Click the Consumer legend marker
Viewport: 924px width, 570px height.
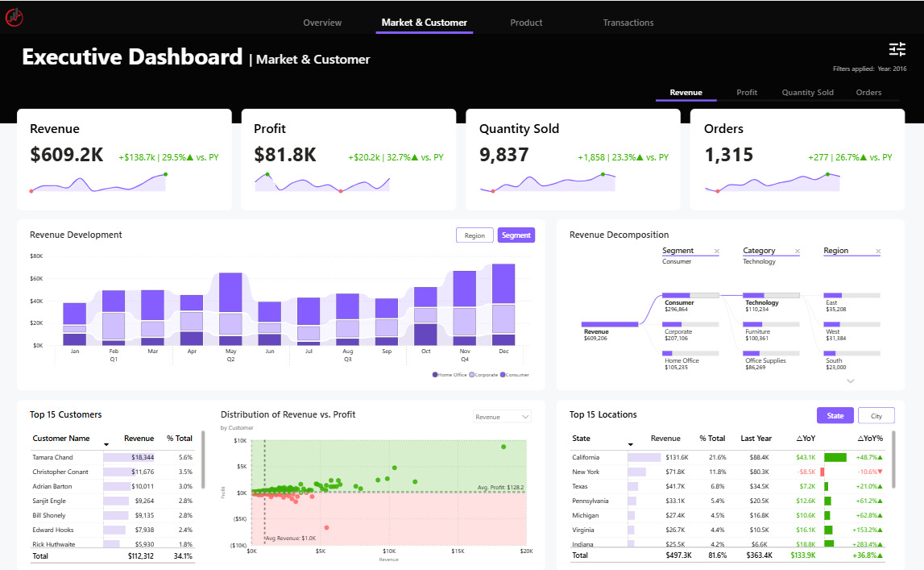point(503,375)
